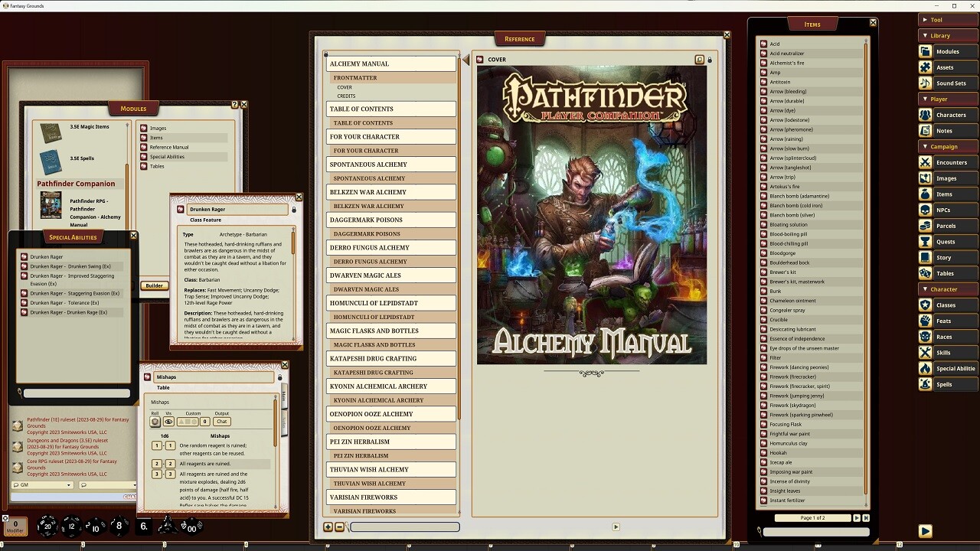
Task: Click the roll dice icon in Mishaps table
Action: pos(155,422)
